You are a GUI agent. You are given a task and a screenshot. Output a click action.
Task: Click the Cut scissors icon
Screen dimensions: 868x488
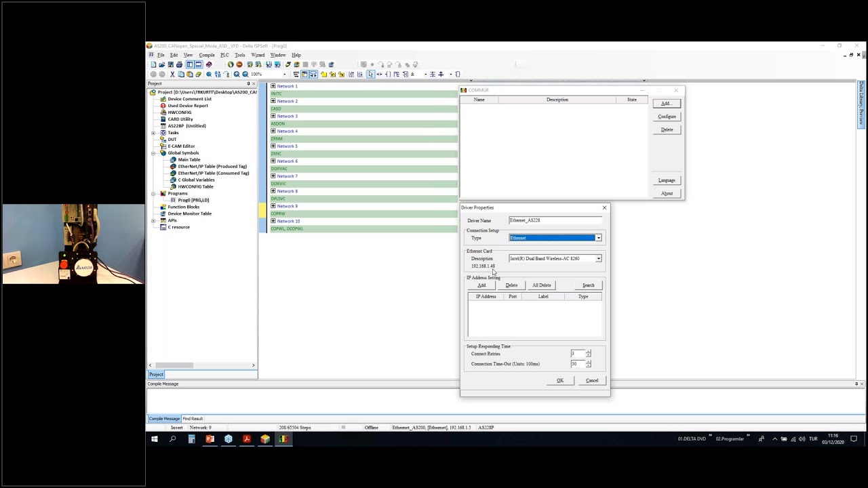pos(172,74)
